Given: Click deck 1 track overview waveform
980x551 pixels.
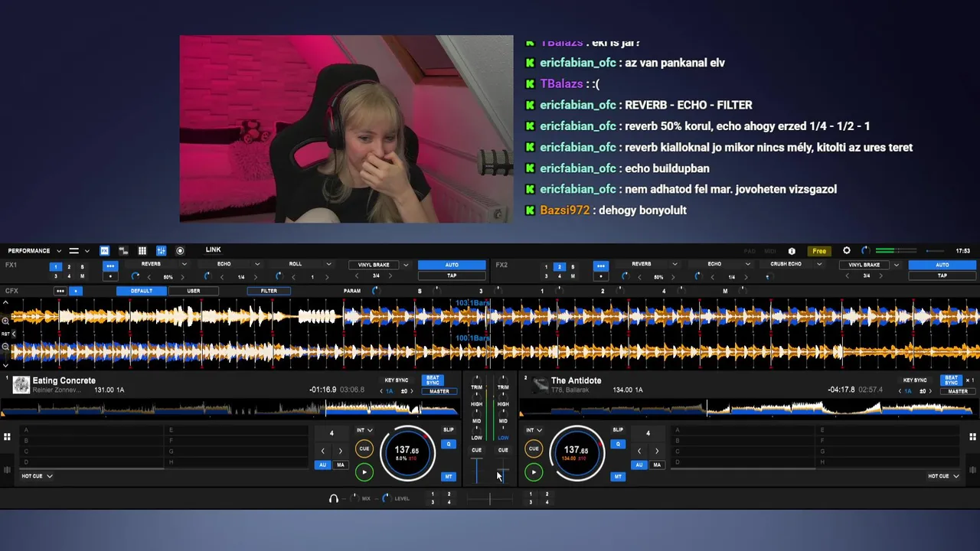Looking at the screenshot, I should point(230,409).
